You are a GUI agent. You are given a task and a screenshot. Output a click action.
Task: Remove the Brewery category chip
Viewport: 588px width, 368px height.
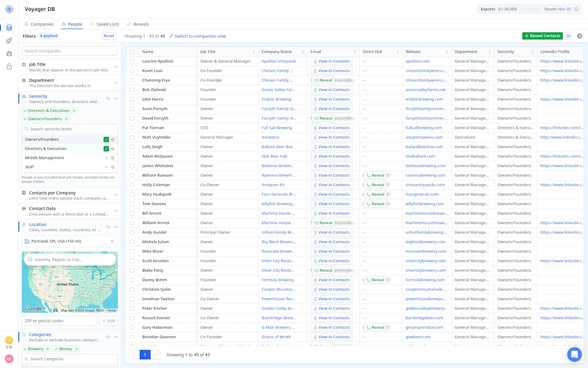pos(48,349)
